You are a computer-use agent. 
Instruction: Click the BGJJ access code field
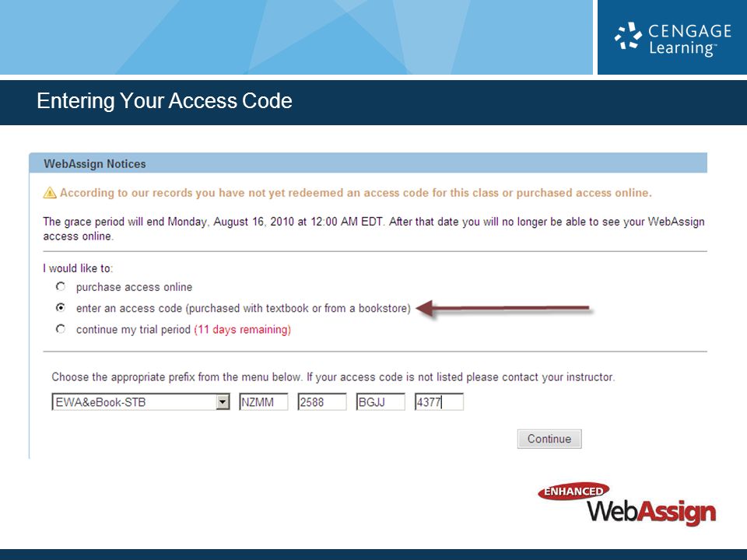[x=381, y=402]
